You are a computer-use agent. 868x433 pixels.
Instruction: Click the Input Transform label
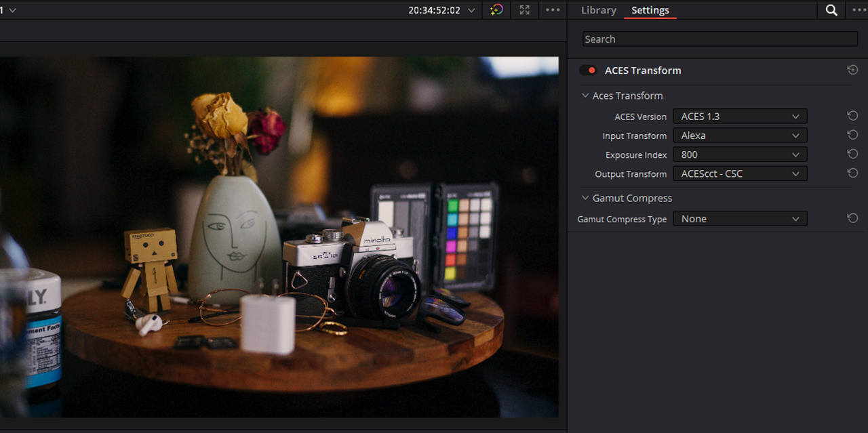tap(635, 136)
